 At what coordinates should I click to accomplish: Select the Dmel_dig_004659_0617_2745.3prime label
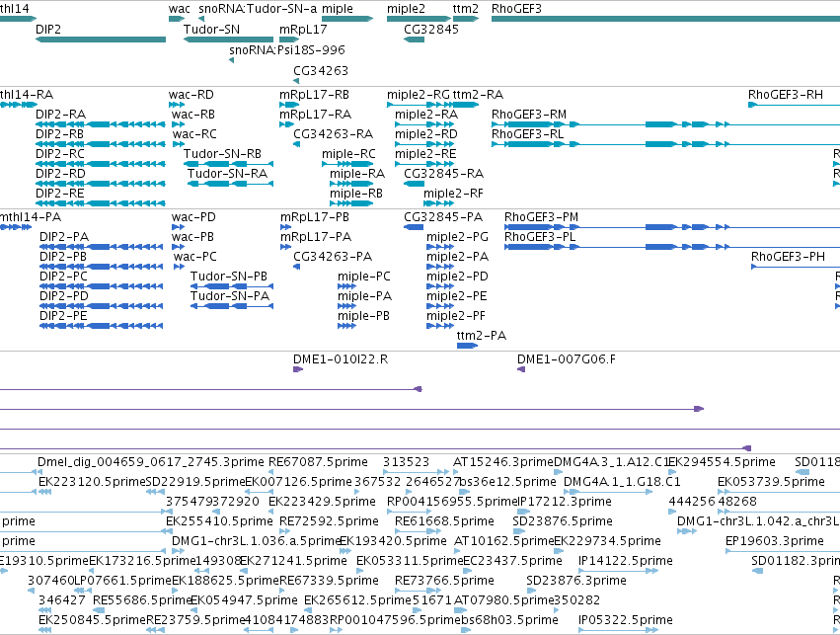(151, 462)
